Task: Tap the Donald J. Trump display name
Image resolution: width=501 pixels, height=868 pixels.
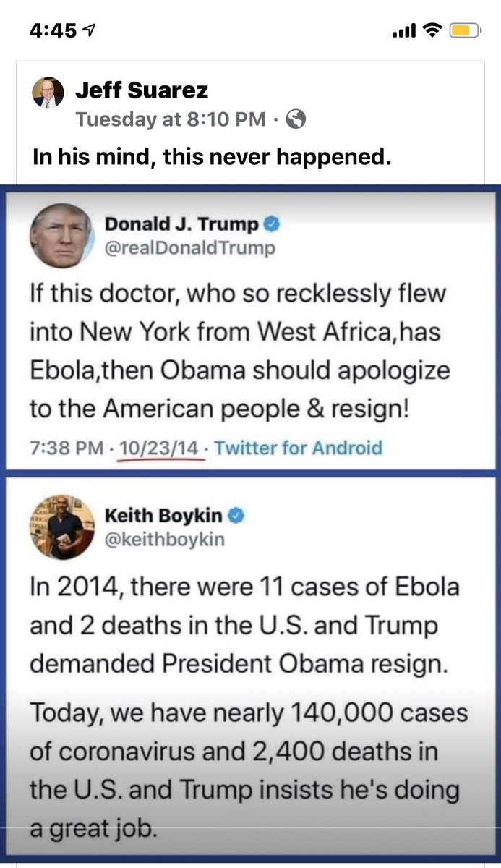Action: (x=181, y=225)
